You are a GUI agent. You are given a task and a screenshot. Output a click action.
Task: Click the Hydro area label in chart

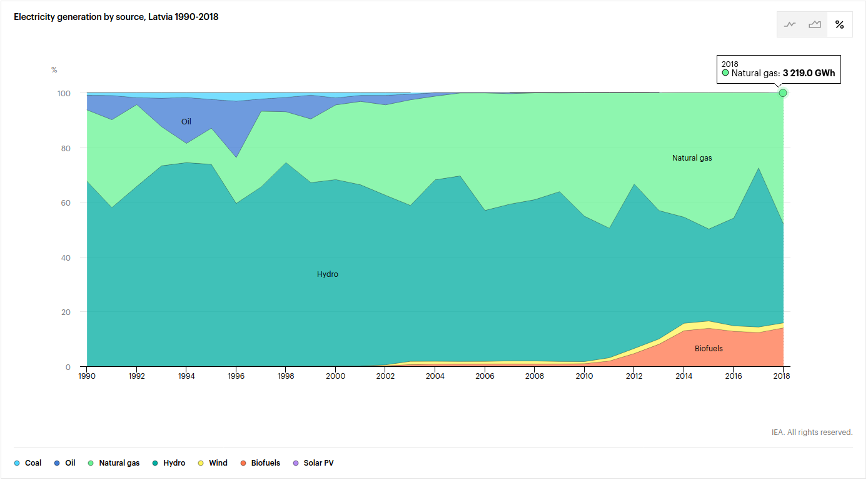pyautogui.click(x=328, y=274)
